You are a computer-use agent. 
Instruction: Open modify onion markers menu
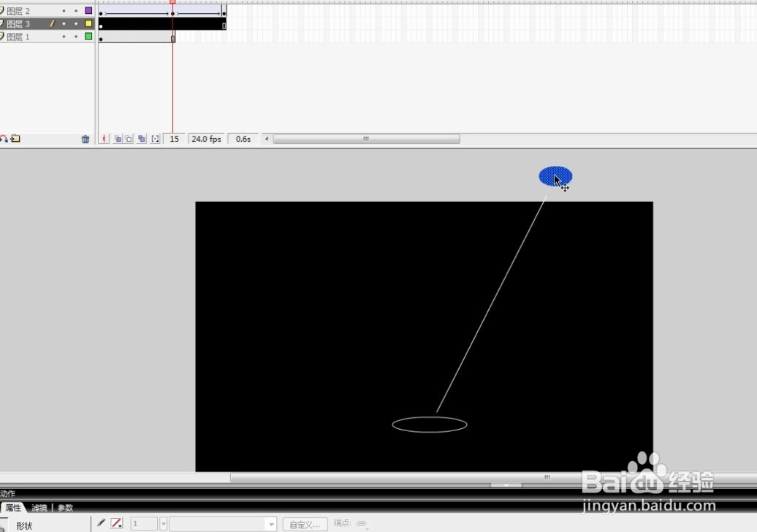tap(155, 139)
